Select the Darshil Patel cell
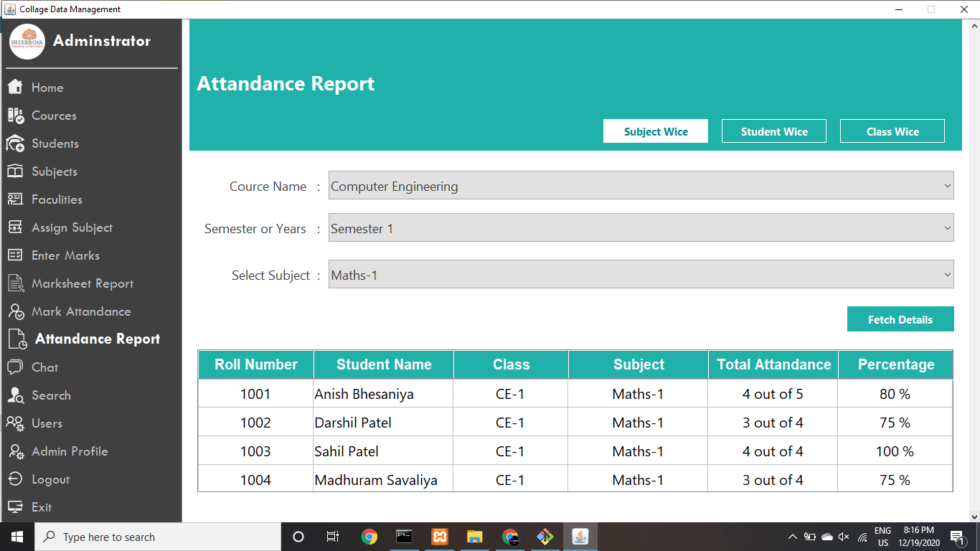This screenshot has height=551, width=980. [383, 423]
